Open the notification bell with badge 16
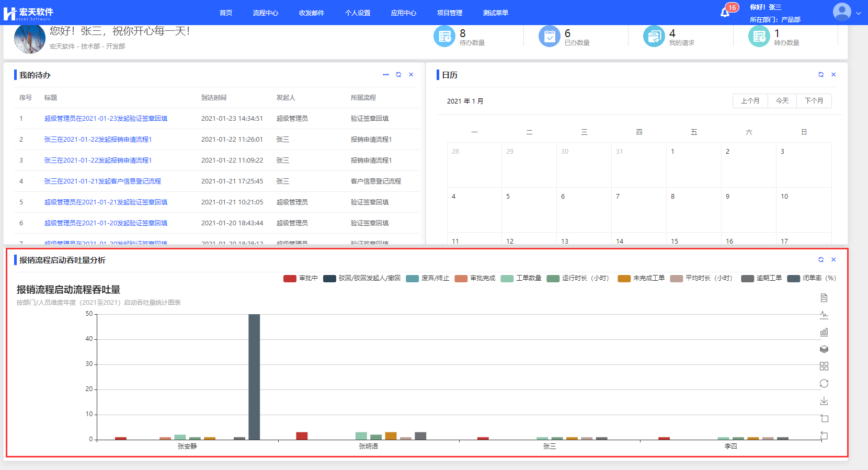The height and width of the screenshot is (470, 868). point(725,12)
